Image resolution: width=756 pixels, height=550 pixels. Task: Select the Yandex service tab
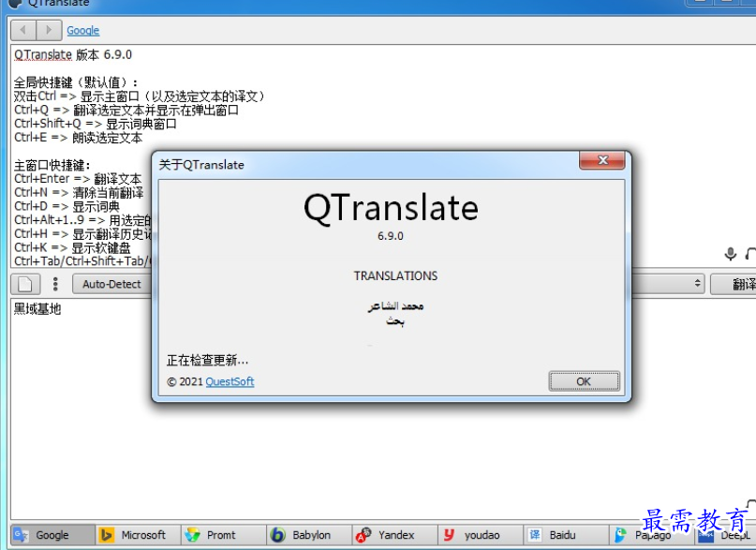[395, 535]
